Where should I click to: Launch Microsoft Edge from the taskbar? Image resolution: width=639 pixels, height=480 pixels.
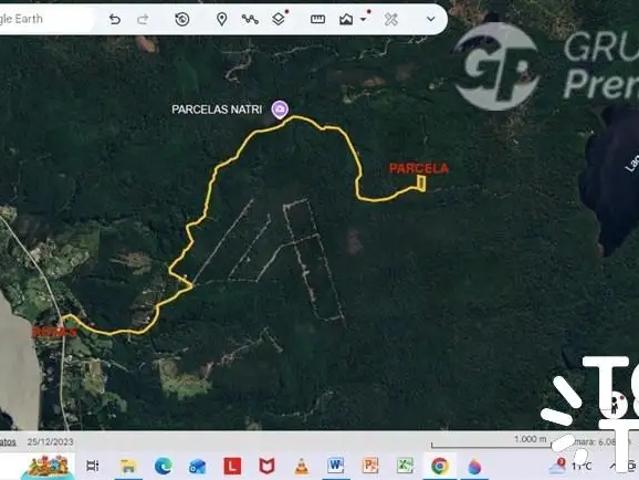click(x=163, y=466)
